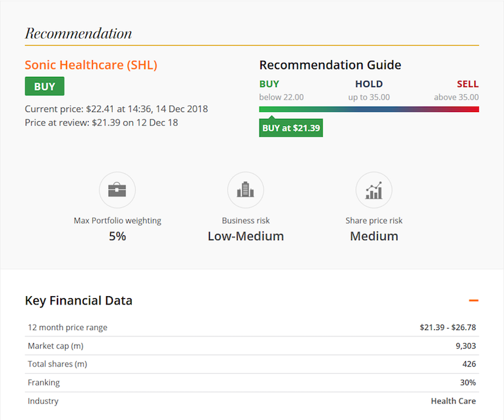
Task: Click HOLD label in Recommendation Guide
Action: (x=369, y=84)
